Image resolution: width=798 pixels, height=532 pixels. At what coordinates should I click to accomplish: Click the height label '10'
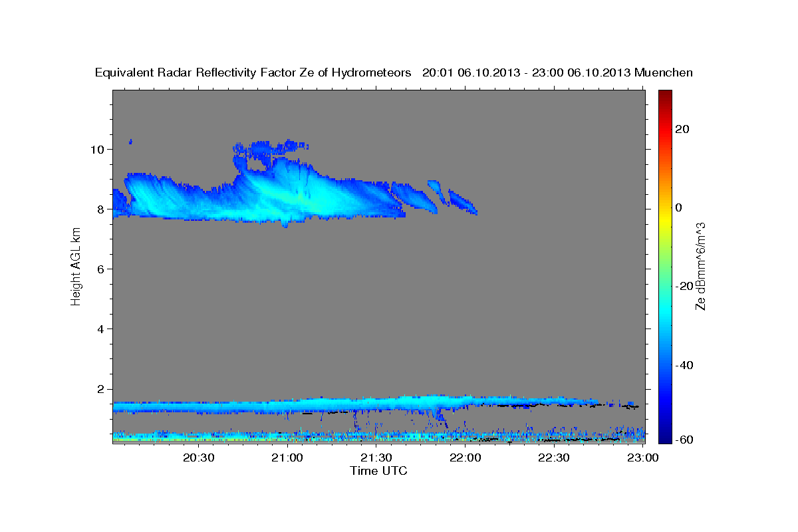[x=97, y=149]
